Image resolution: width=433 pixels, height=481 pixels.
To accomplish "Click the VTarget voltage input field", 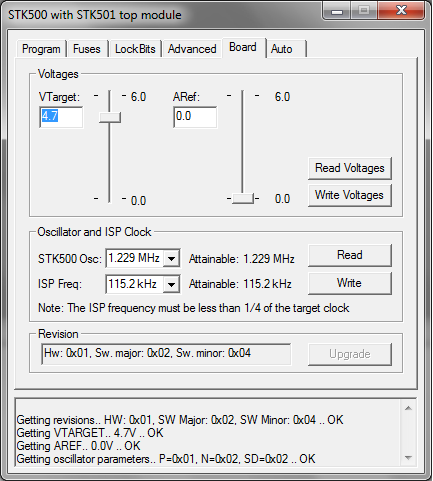I will coord(61,117).
